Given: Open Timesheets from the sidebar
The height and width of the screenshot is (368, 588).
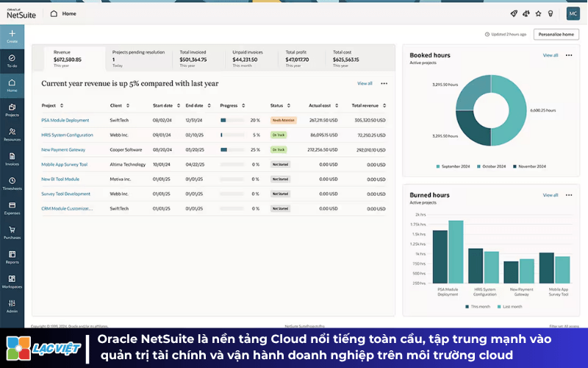Looking at the screenshot, I should 12,183.
